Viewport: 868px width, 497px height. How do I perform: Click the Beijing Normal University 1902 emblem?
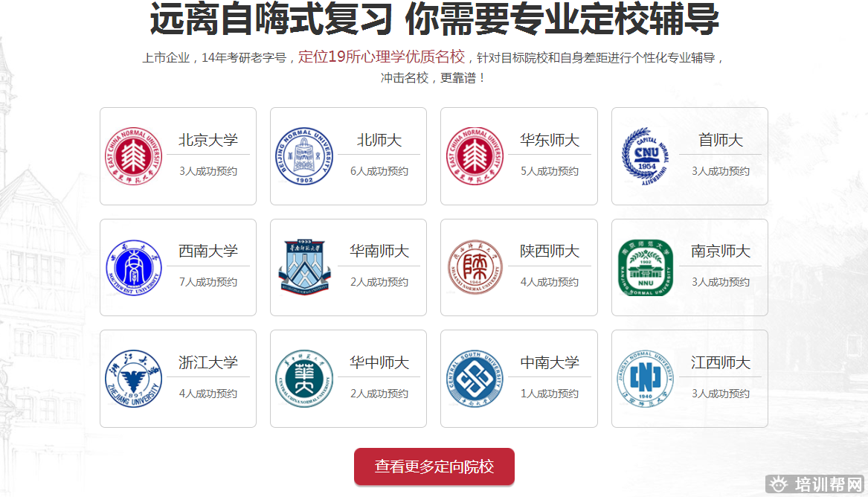click(x=303, y=156)
